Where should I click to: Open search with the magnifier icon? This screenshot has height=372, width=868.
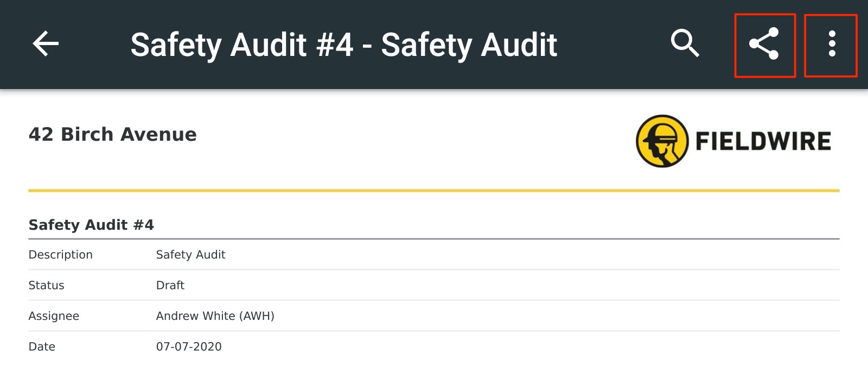685,43
